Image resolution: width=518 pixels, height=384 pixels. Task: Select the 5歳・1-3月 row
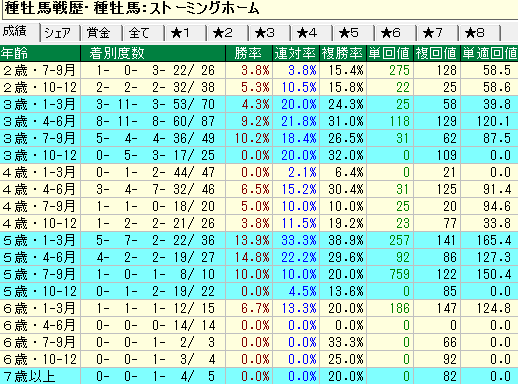[259, 240]
